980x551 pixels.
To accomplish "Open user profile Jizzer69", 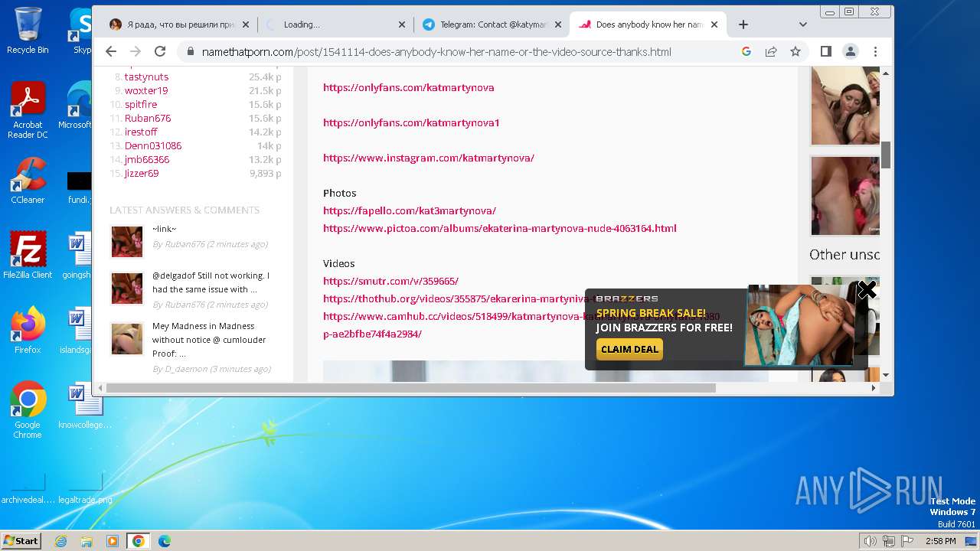I will pyautogui.click(x=142, y=173).
